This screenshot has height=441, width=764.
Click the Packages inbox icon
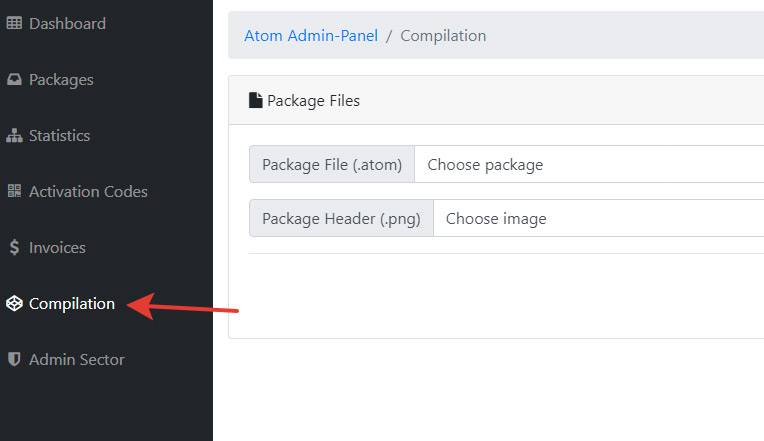14,79
